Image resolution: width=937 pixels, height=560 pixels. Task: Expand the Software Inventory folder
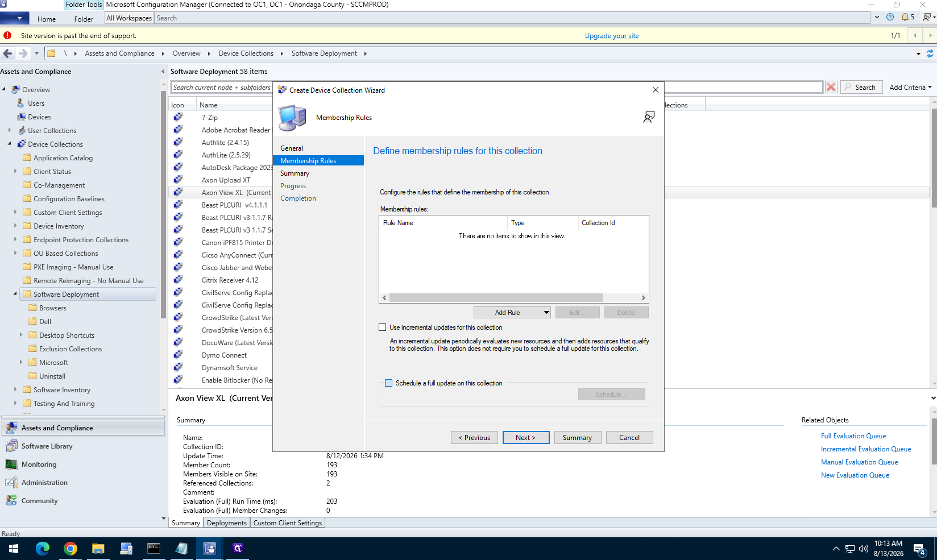(15, 390)
